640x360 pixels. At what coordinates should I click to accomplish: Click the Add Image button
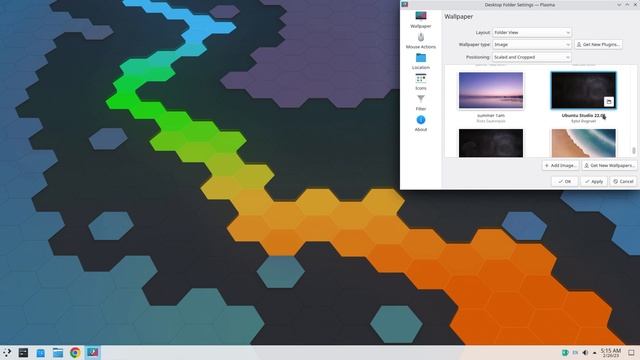point(560,165)
